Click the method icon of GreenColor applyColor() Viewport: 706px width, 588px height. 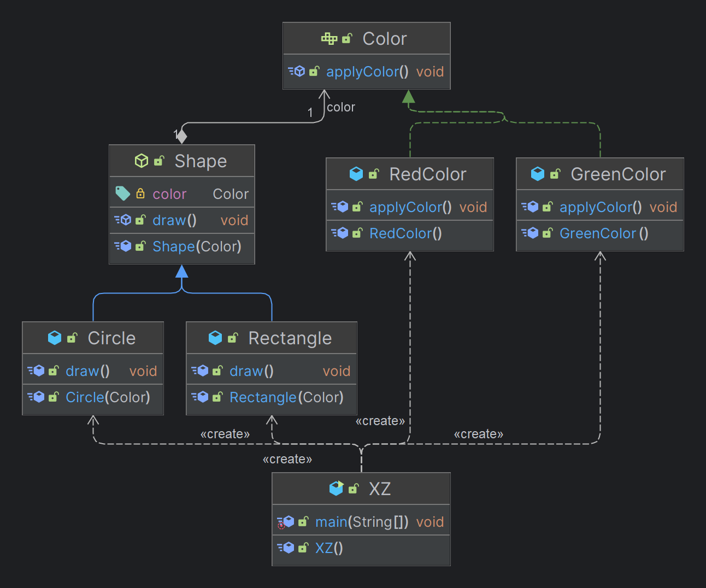pyautogui.click(x=530, y=207)
